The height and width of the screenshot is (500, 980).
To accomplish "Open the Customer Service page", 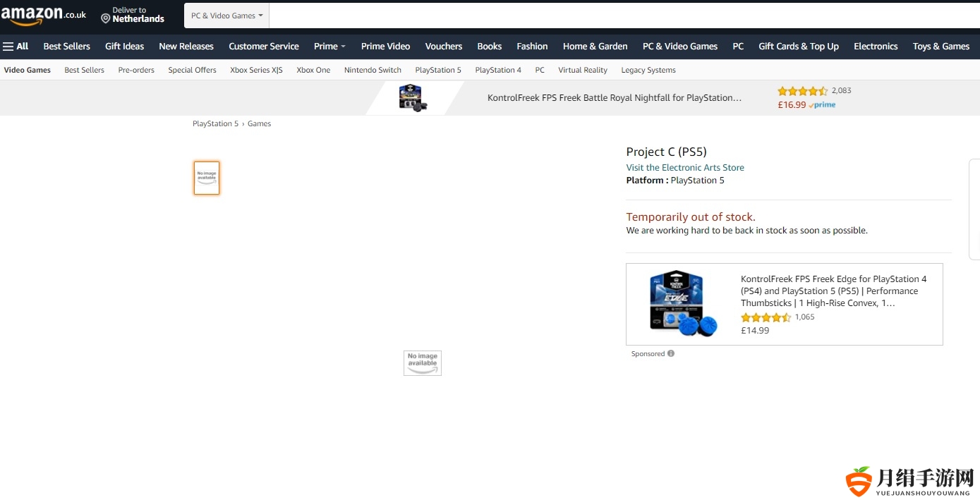I will 264,47.
